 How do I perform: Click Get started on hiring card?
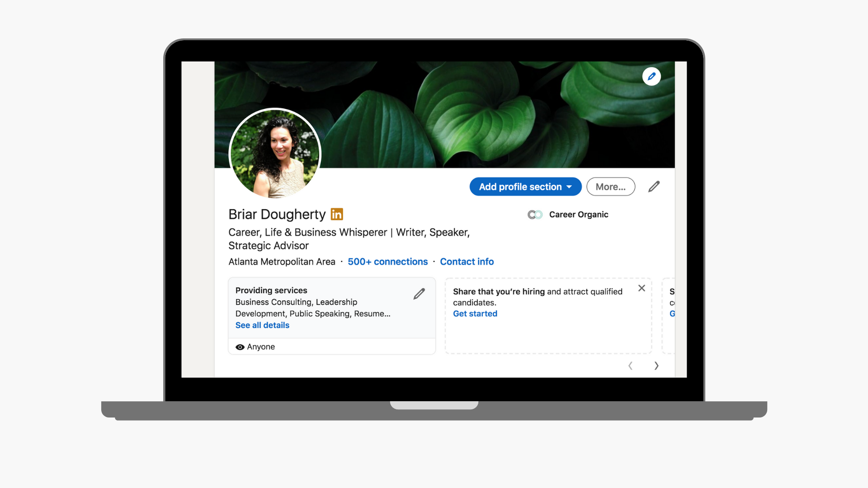pos(475,314)
